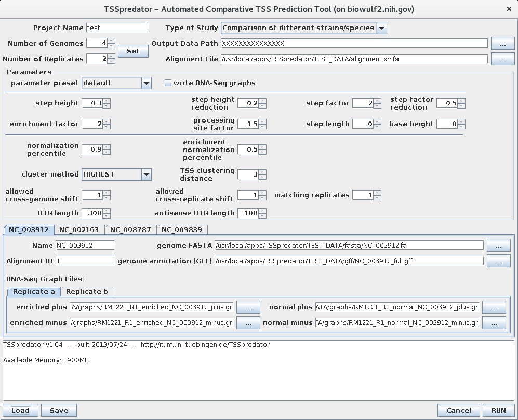Switch to the NC_002163 genome tab
Screen dimensions: 518x420
pyautogui.click(x=79, y=229)
